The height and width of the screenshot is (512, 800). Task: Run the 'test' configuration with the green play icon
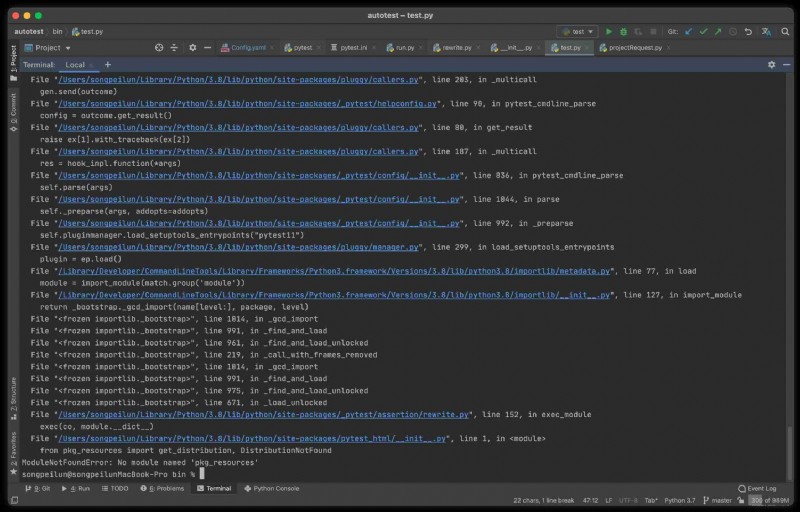click(x=609, y=32)
